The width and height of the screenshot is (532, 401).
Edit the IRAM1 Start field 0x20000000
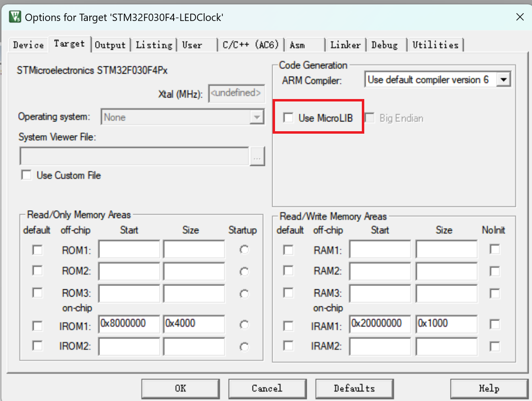(380, 324)
